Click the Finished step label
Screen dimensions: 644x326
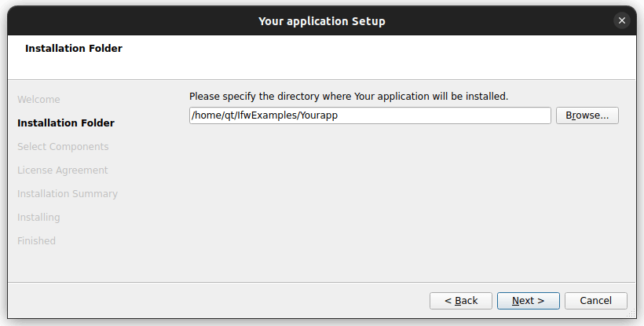click(x=36, y=241)
